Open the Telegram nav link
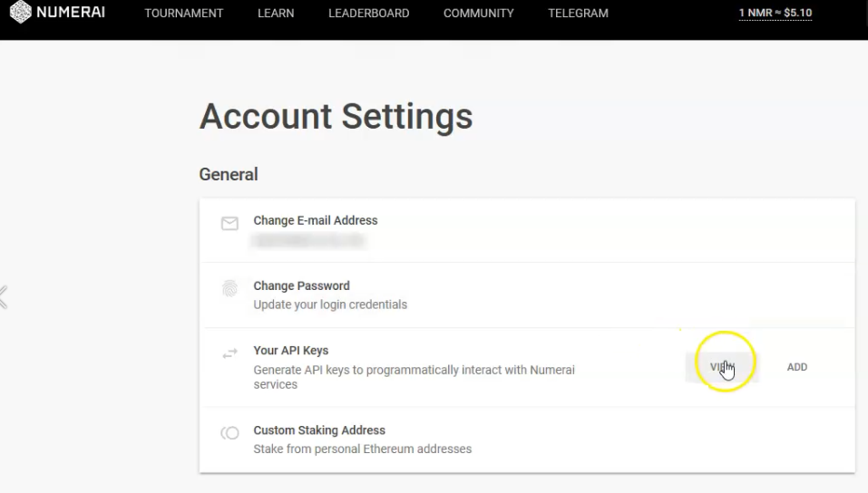Image resolution: width=868 pixels, height=493 pixels. point(578,14)
